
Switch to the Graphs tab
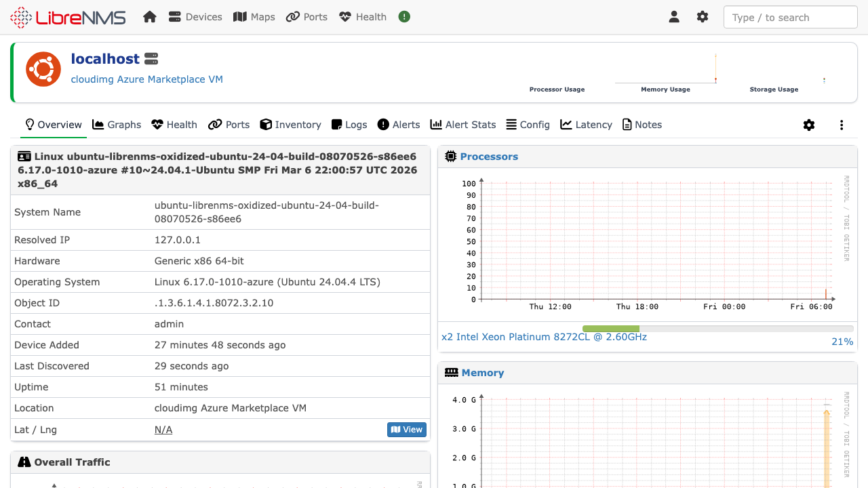pyautogui.click(x=117, y=125)
